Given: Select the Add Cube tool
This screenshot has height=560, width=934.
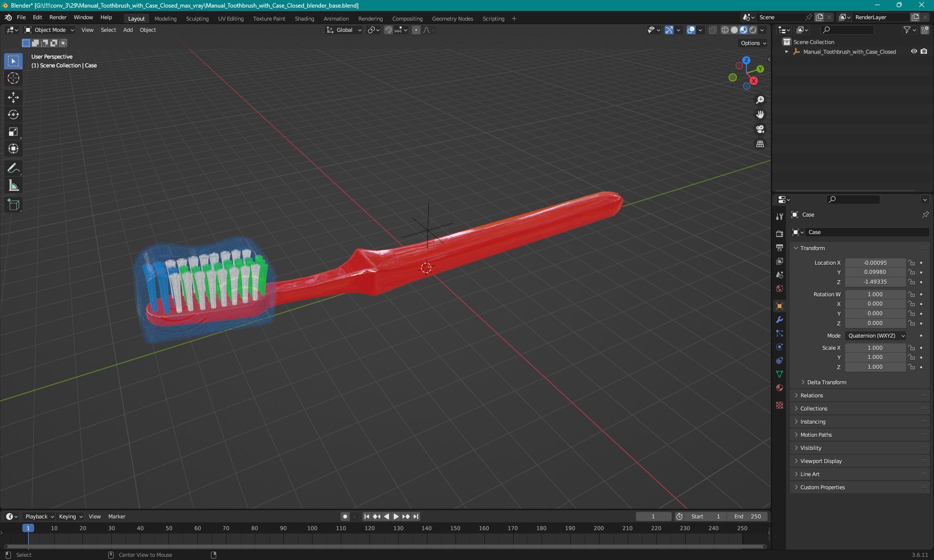Looking at the screenshot, I should pos(13,205).
